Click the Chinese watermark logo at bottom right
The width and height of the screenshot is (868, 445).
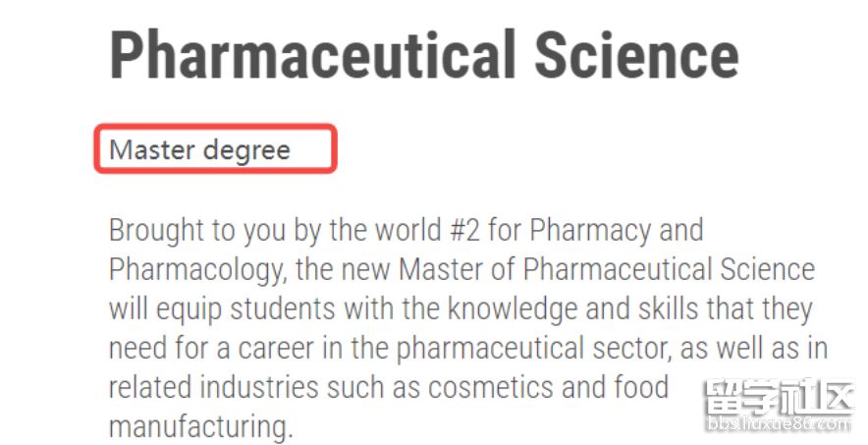coord(780,398)
